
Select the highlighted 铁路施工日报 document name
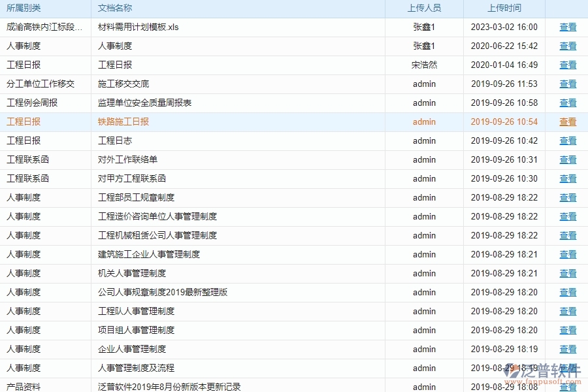pos(121,122)
